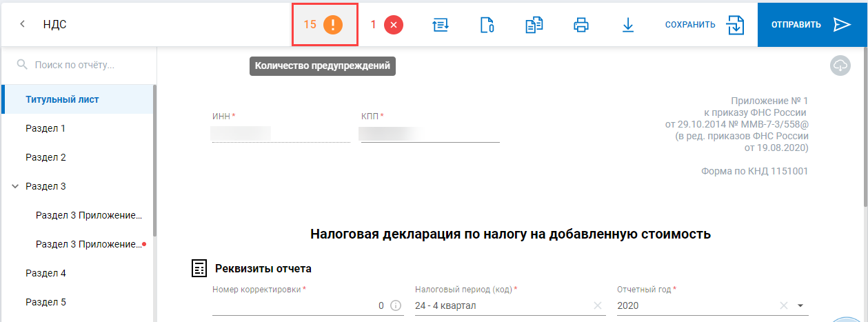
Task: Open the Отчетный год dropdown arrow
Action: (x=800, y=305)
